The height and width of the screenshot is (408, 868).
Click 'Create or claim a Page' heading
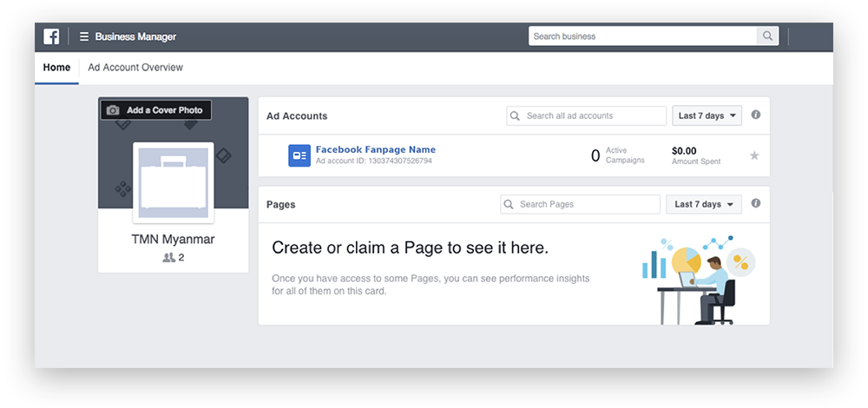411,248
